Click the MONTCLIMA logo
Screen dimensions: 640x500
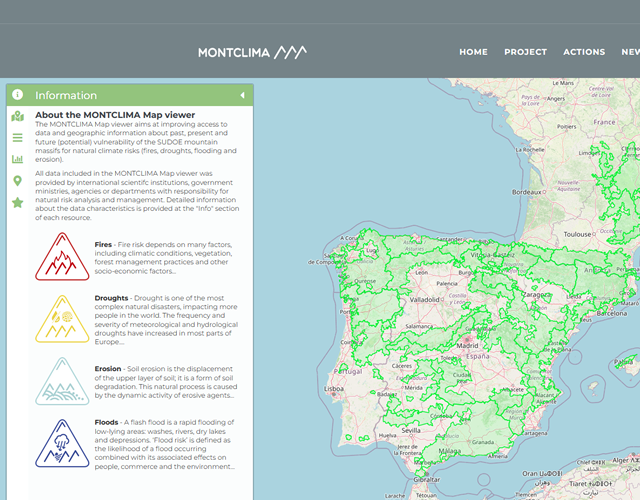[x=252, y=52]
